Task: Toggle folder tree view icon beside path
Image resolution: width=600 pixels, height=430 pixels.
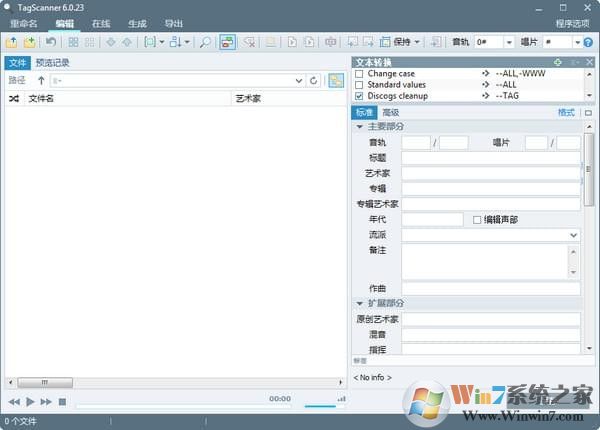Action: 336,81
